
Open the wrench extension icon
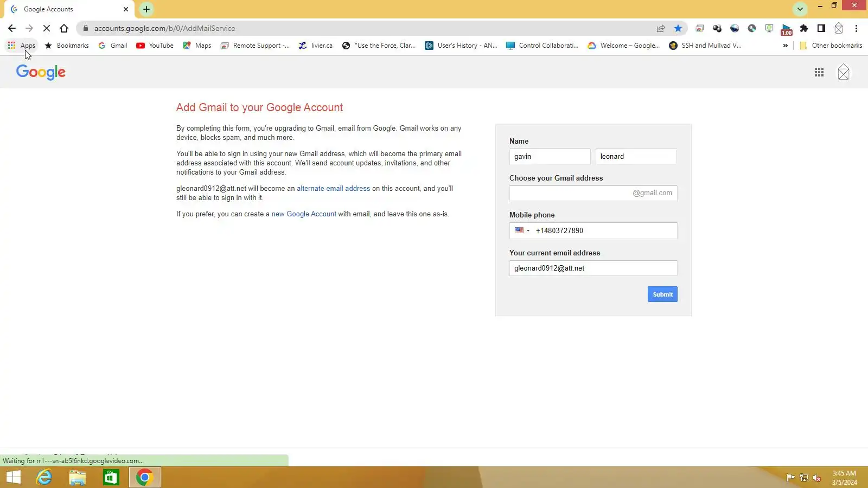coord(752,28)
